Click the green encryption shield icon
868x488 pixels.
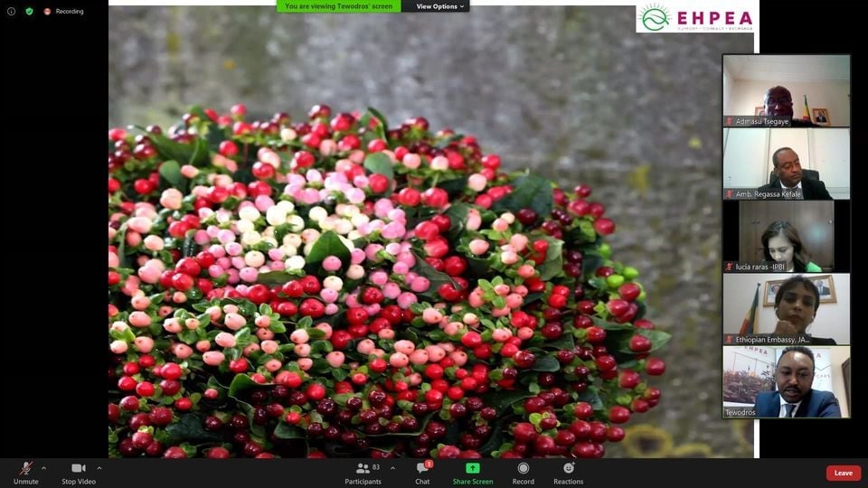pyautogui.click(x=29, y=12)
